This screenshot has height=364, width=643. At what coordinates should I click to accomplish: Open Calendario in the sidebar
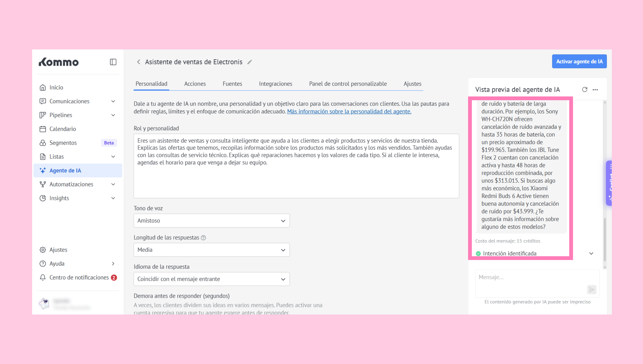78,129
